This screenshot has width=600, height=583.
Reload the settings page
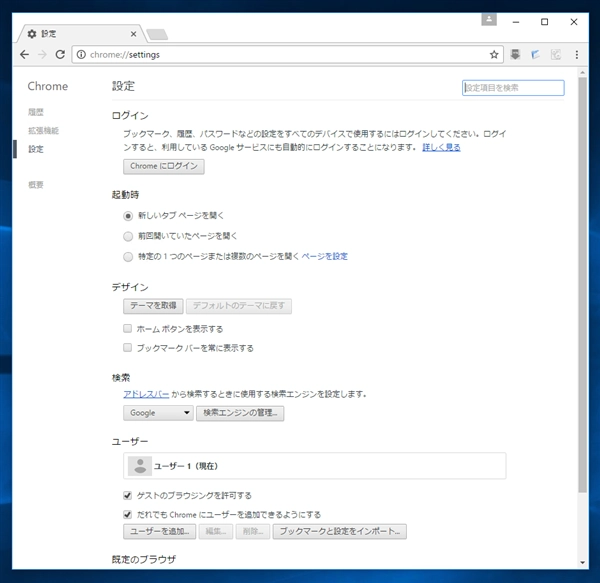tap(60, 55)
